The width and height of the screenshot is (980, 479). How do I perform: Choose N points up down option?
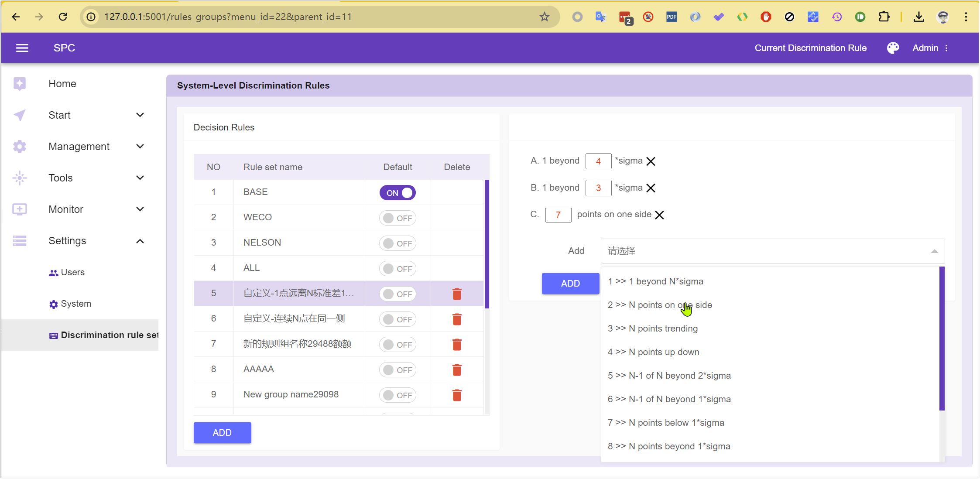point(770,352)
